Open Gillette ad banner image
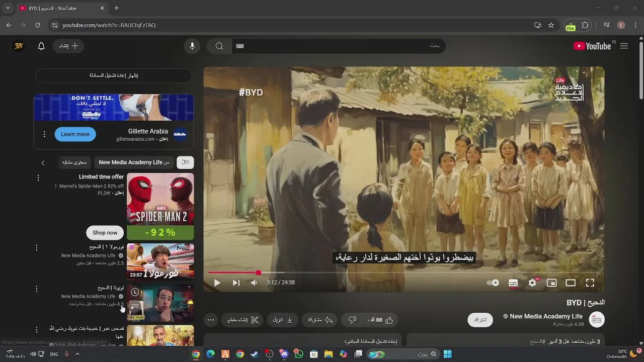This screenshot has width=644, height=362. (x=114, y=107)
